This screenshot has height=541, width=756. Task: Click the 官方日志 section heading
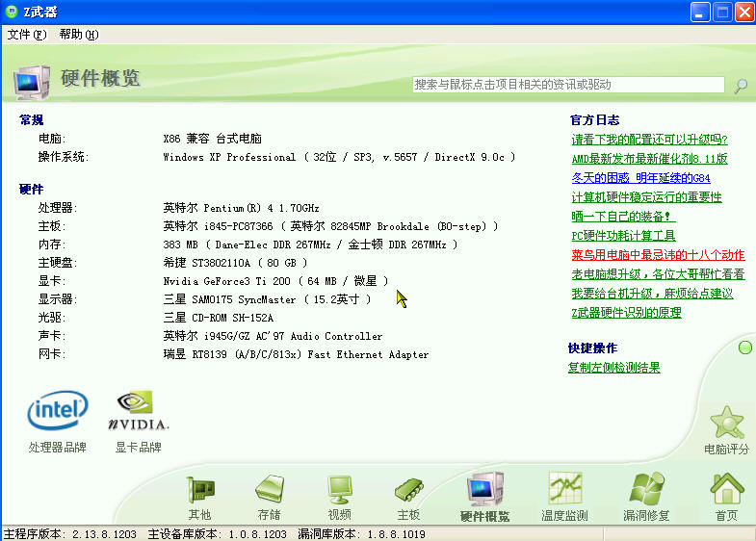(594, 120)
